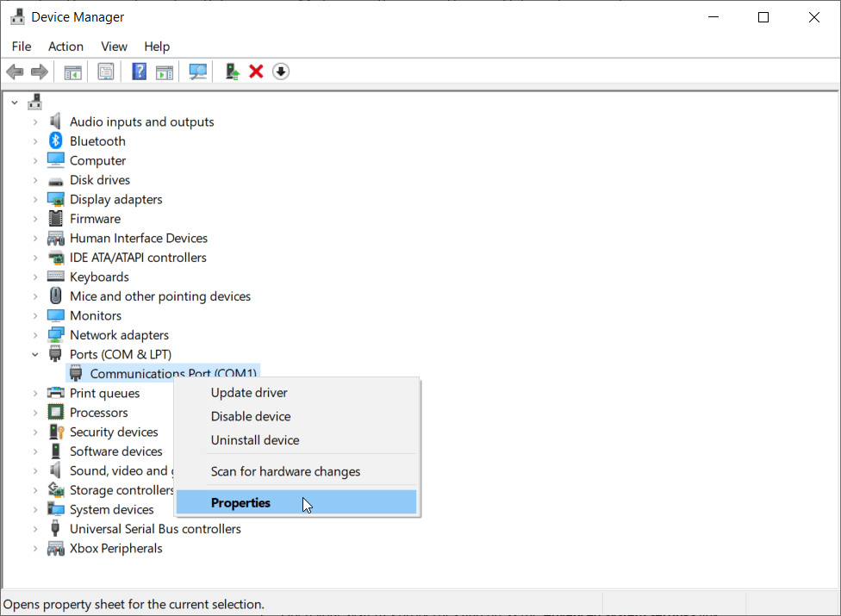Select Uninstall device in the context menu
Image resolution: width=841 pixels, height=616 pixels.
pyautogui.click(x=252, y=440)
